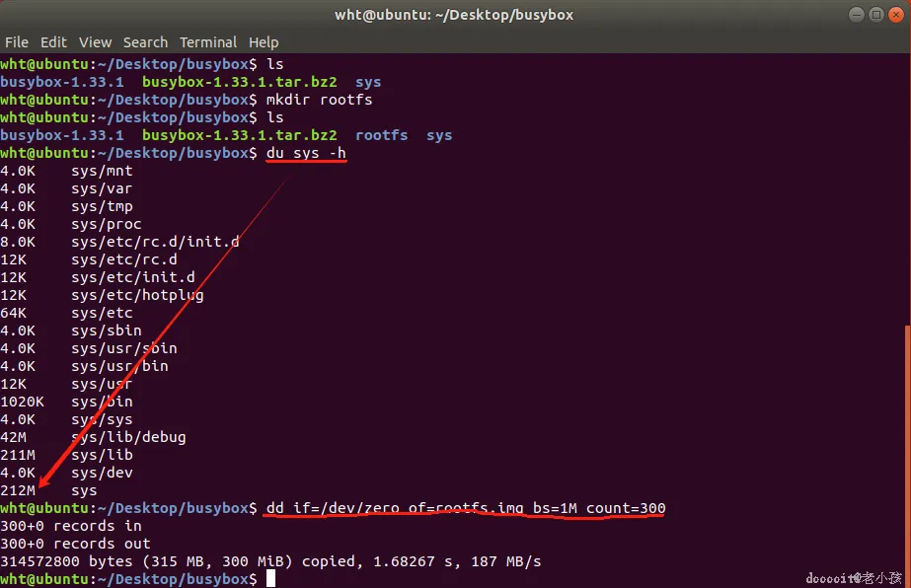
Task: Open the Help menu
Action: [x=264, y=42]
